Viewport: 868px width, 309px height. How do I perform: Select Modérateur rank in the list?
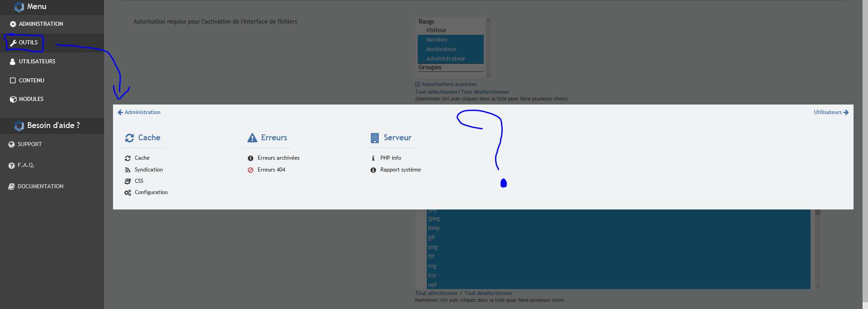[441, 49]
